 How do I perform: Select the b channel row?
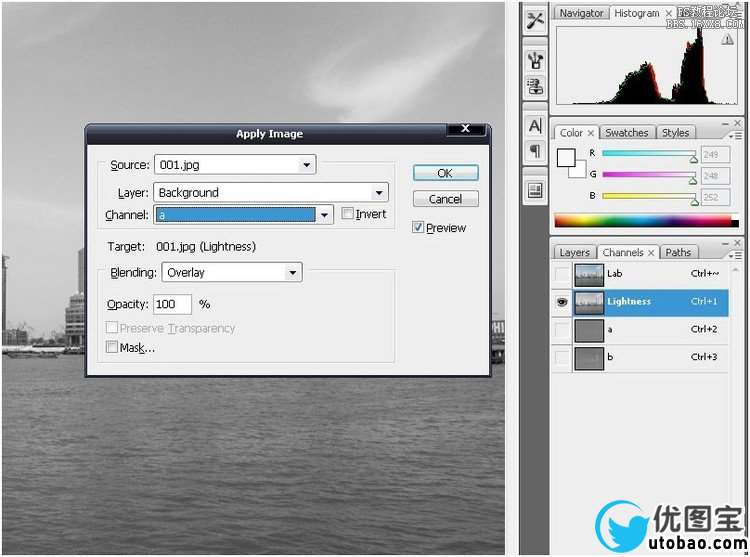(640, 357)
